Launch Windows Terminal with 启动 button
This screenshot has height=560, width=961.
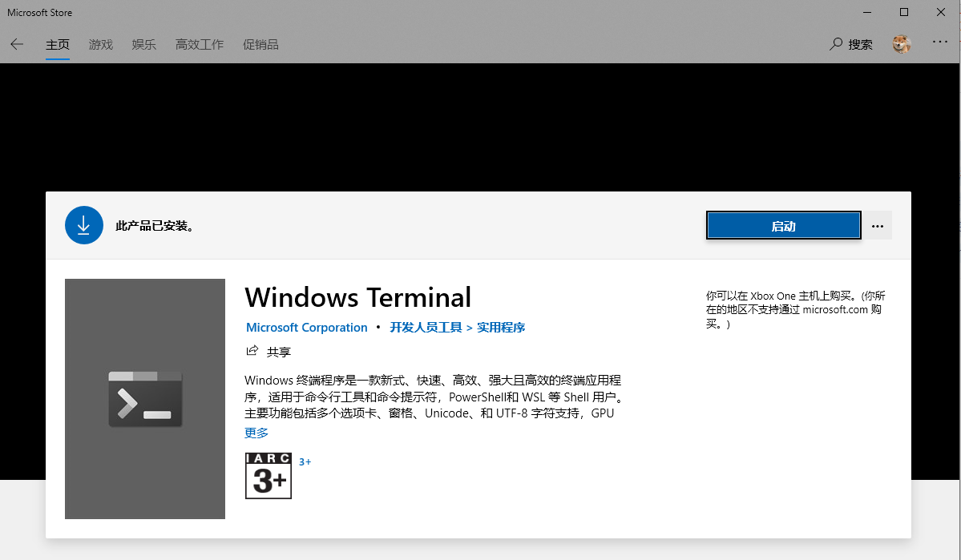[783, 225]
